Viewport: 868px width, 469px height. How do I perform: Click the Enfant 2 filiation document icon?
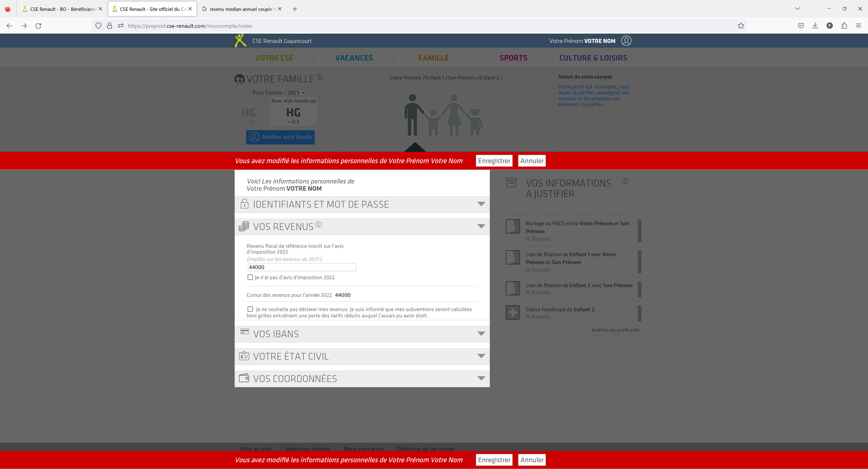513,288
